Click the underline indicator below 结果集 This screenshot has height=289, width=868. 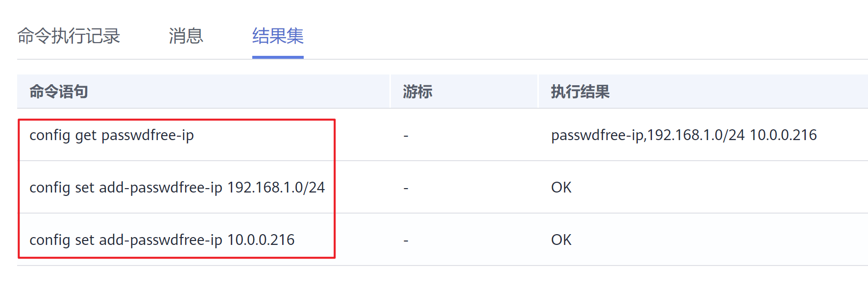point(277,57)
